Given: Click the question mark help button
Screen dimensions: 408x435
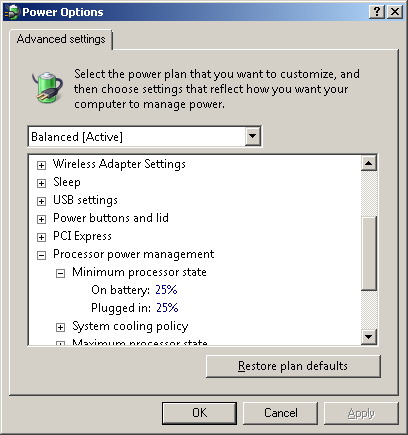Looking at the screenshot, I should (377, 12).
